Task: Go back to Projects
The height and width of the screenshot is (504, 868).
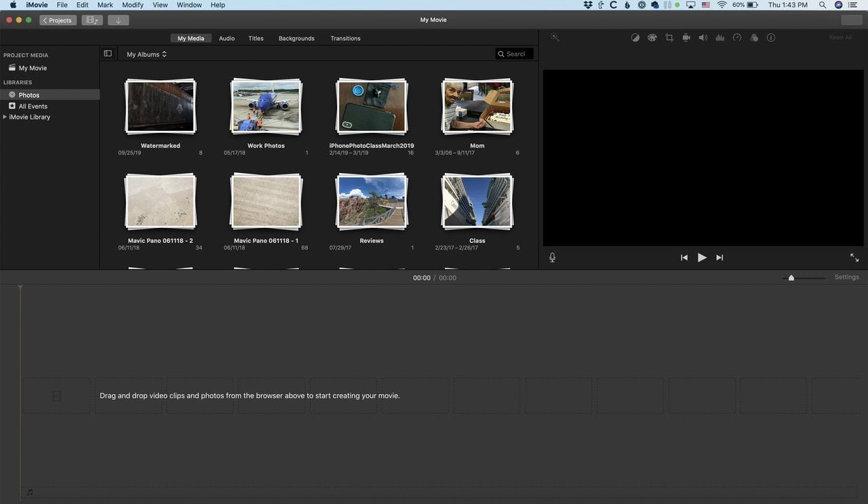Action: click(58, 20)
